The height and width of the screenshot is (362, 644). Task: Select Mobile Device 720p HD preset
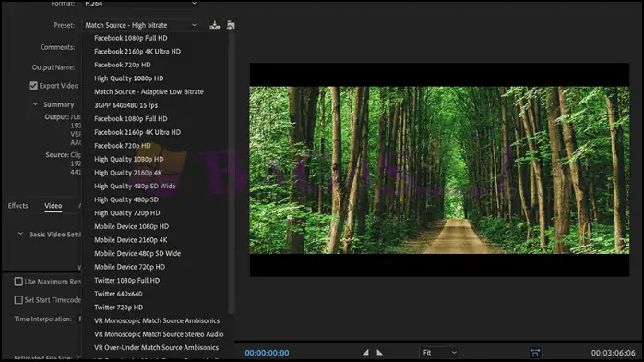click(129, 267)
